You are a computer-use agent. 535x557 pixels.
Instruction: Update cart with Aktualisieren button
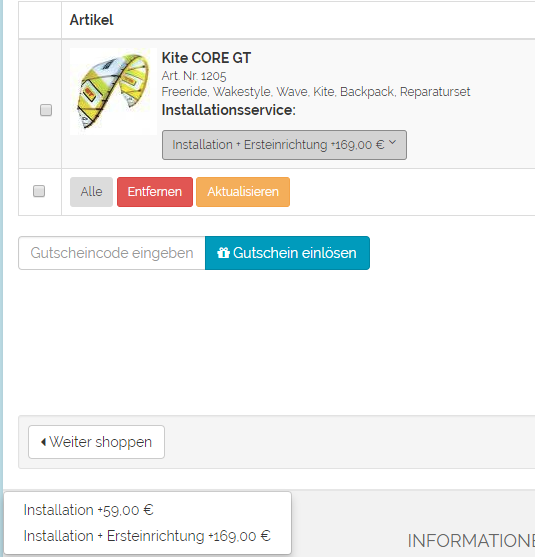click(x=243, y=192)
